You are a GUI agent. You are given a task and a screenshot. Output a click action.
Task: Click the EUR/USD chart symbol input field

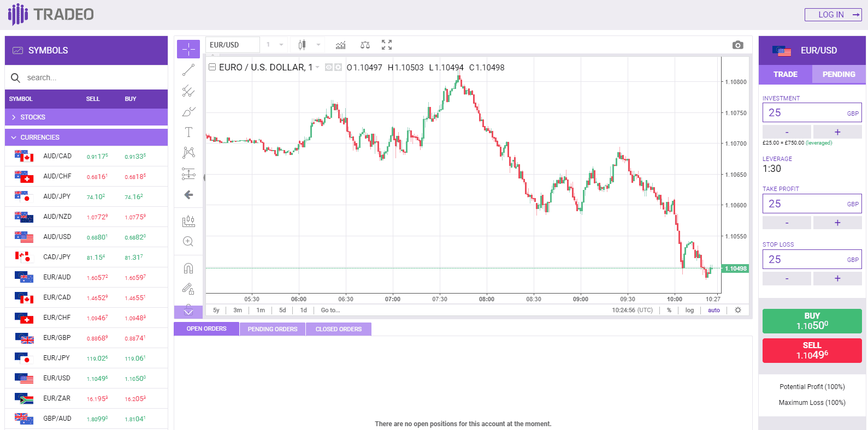click(x=233, y=45)
